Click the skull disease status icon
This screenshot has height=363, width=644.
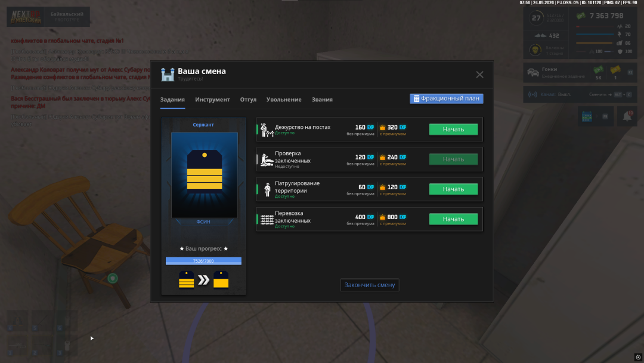(535, 50)
